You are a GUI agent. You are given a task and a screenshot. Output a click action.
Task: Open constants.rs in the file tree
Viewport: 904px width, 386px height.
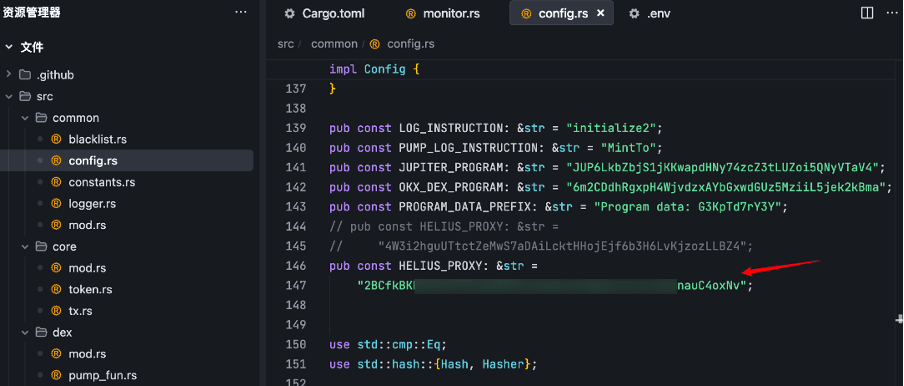click(x=101, y=182)
